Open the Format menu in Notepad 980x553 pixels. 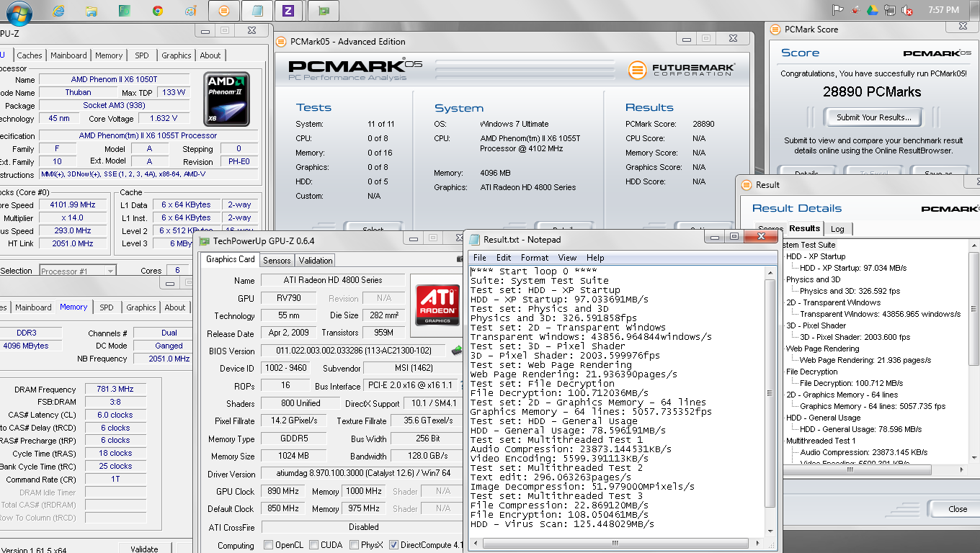[x=535, y=258]
